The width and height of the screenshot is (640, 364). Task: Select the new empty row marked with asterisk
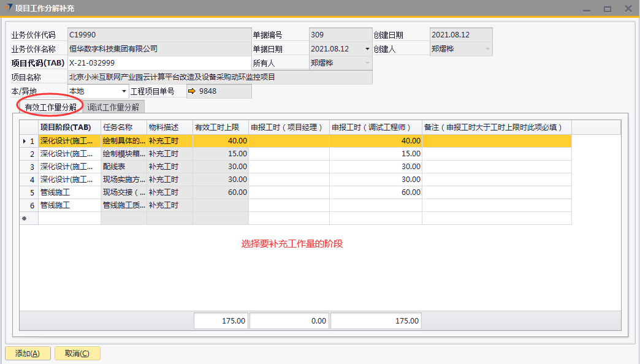(x=29, y=218)
